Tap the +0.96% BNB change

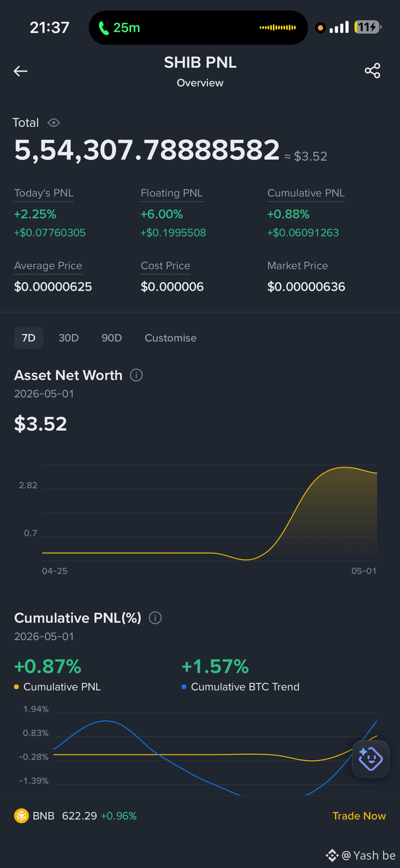pyautogui.click(x=119, y=816)
